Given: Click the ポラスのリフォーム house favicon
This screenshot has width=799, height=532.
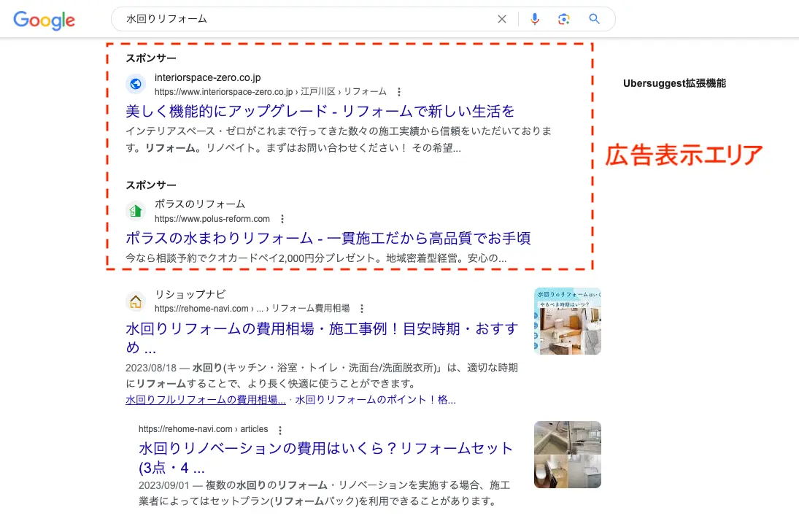Looking at the screenshot, I should pos(136,210).
